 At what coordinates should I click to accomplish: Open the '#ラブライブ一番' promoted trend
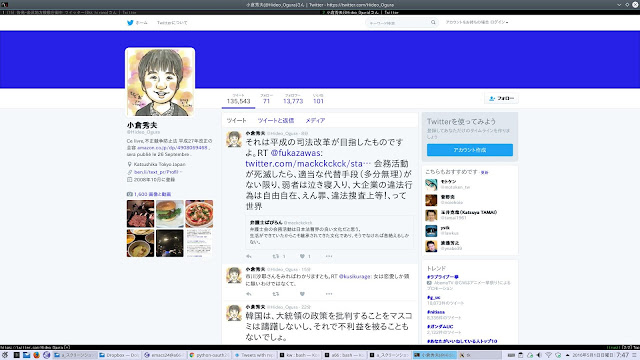click(x=443, y=277)
